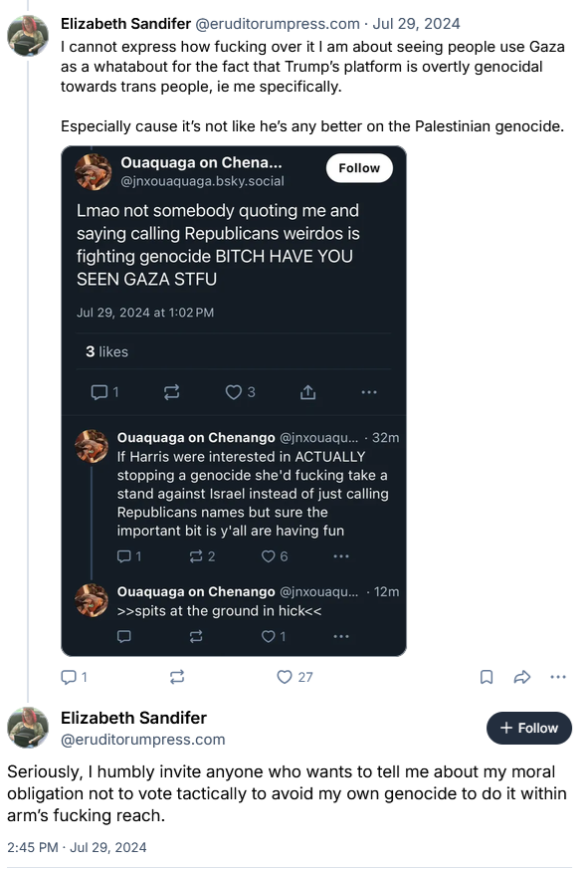This screenshot has width=588, height=869.
Task: Click the heart icon with 3 in screenshot
Action: click(x=240, y=392)
